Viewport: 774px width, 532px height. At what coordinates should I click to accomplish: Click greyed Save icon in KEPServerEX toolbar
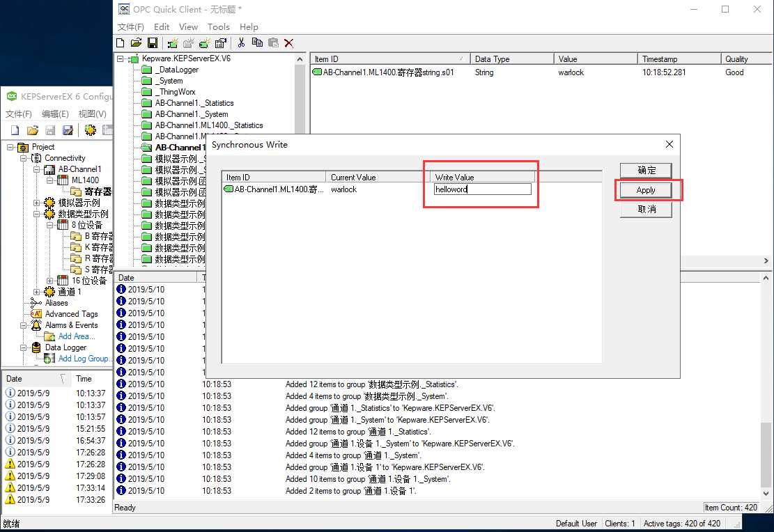[50, 130]
